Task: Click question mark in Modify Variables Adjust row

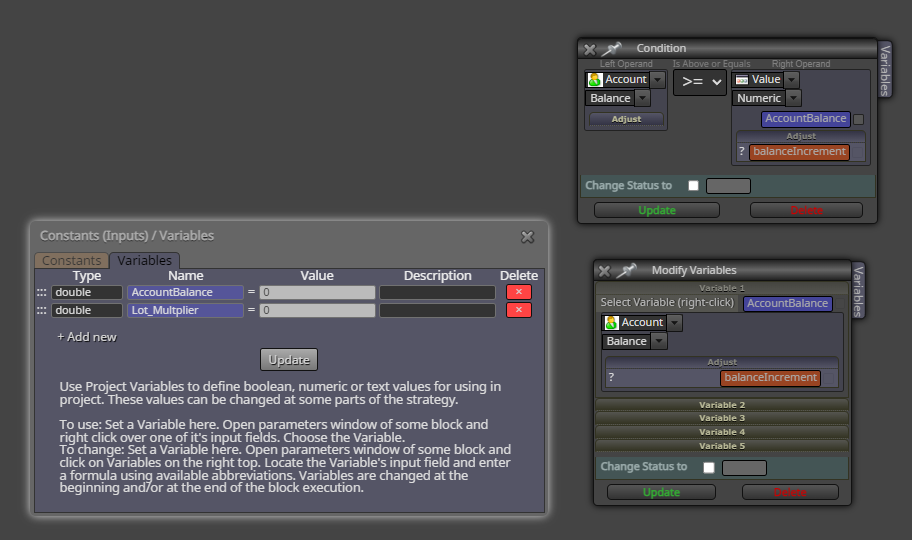Action: (611, 377)
